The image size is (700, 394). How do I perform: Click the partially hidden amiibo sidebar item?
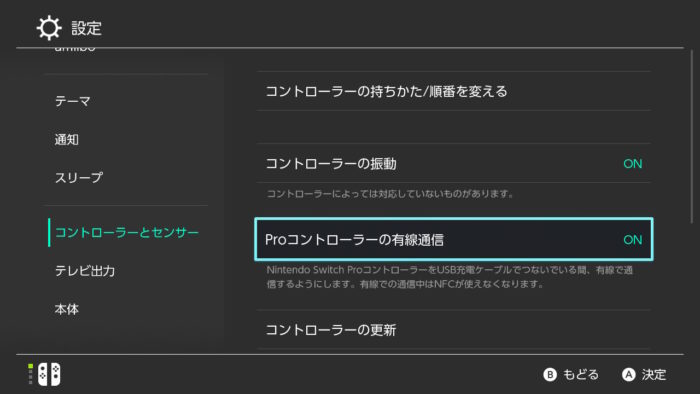click(x=75, y=49)
